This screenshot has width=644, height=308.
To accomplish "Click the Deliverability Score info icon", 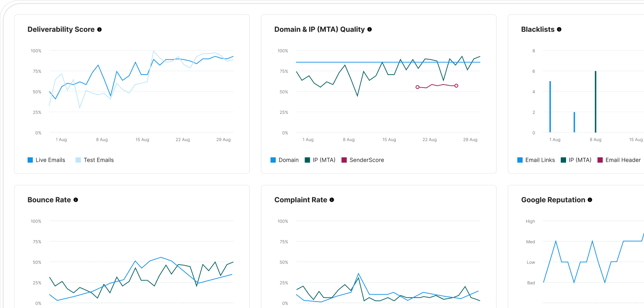I will coord(99,30).
